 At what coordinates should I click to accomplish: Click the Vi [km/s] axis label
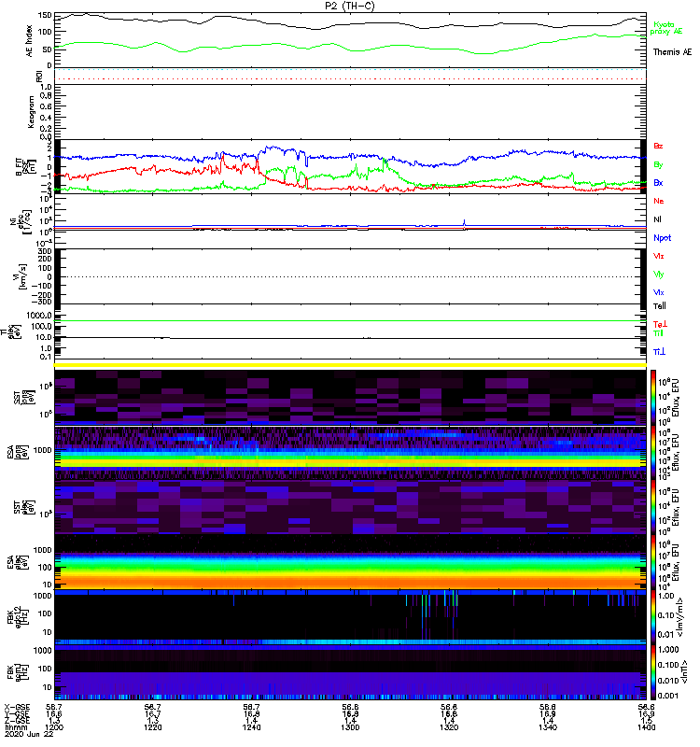click(22, 276)
